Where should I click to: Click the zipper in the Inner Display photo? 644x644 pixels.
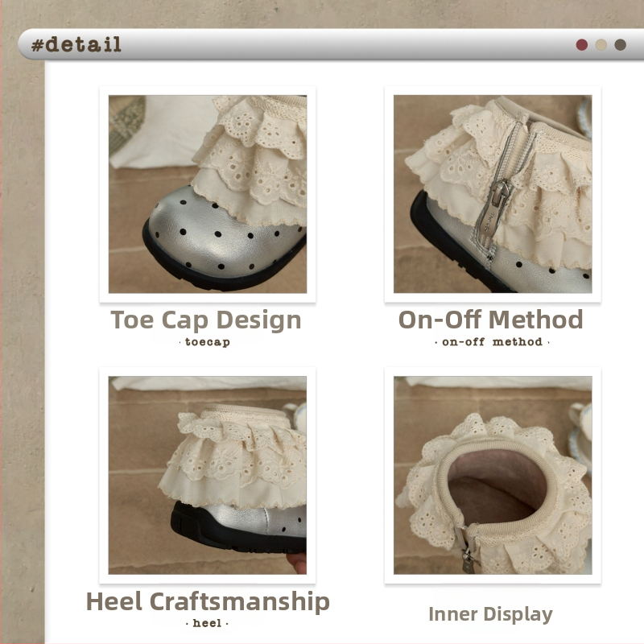coord(468,555)
